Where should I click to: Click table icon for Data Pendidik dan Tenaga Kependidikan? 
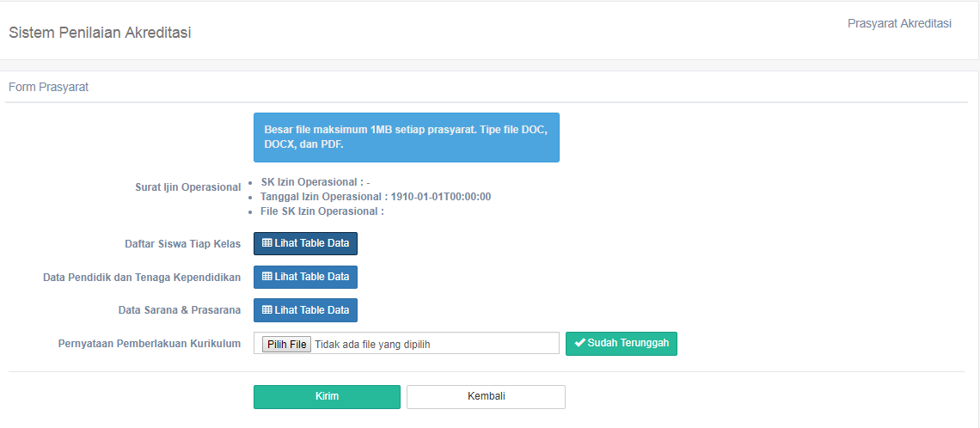click(266, 277)
